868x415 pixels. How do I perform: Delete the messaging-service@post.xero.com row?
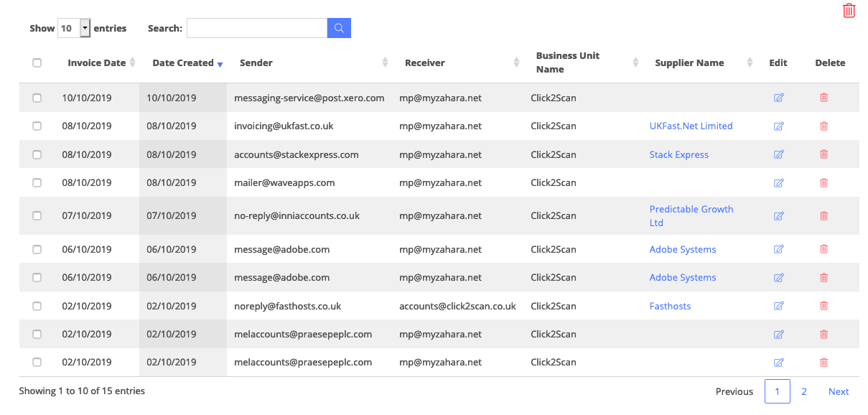[x=823, y=98]
